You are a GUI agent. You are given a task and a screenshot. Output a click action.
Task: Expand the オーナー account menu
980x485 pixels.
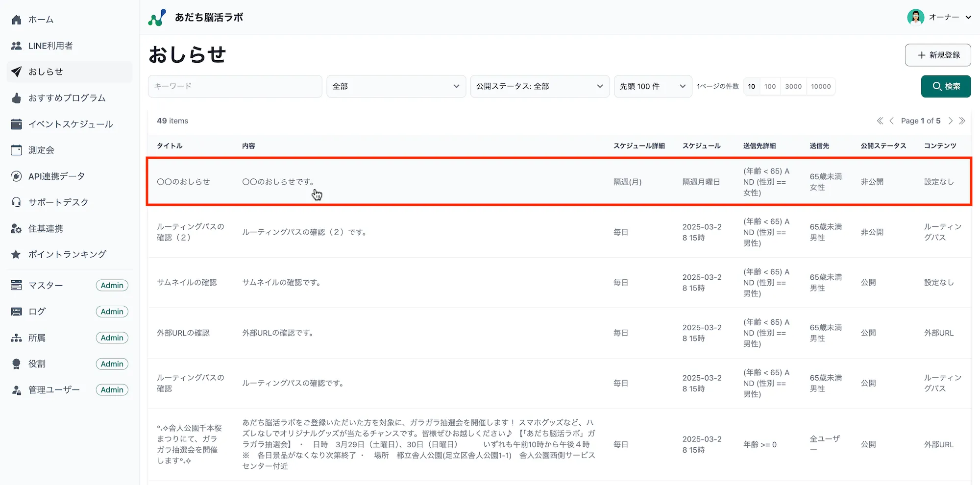point(939,17)
